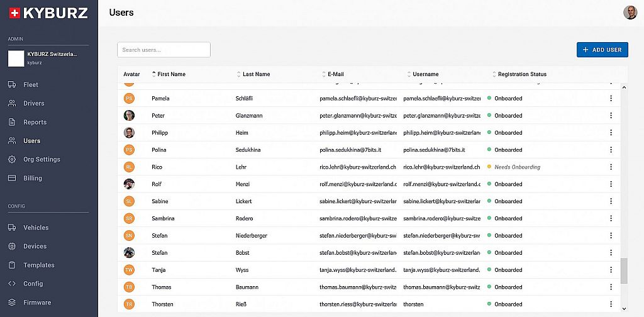644x317 pixels.
Task: Select the Billing card icon
Action: pos(11,179)
